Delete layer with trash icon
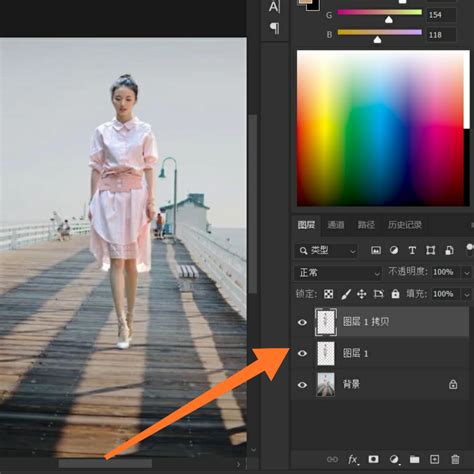This screenshot has width=474, height=474. (x=455, y=459)
